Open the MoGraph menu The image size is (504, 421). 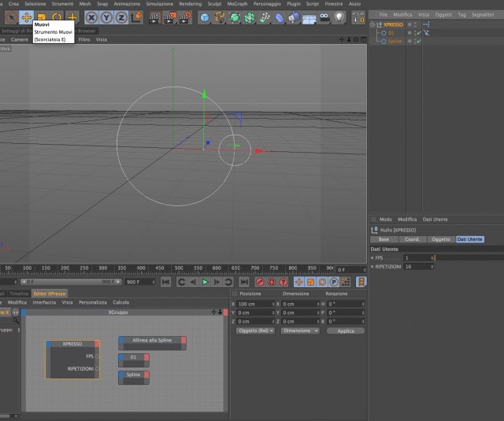click(237, 4)
